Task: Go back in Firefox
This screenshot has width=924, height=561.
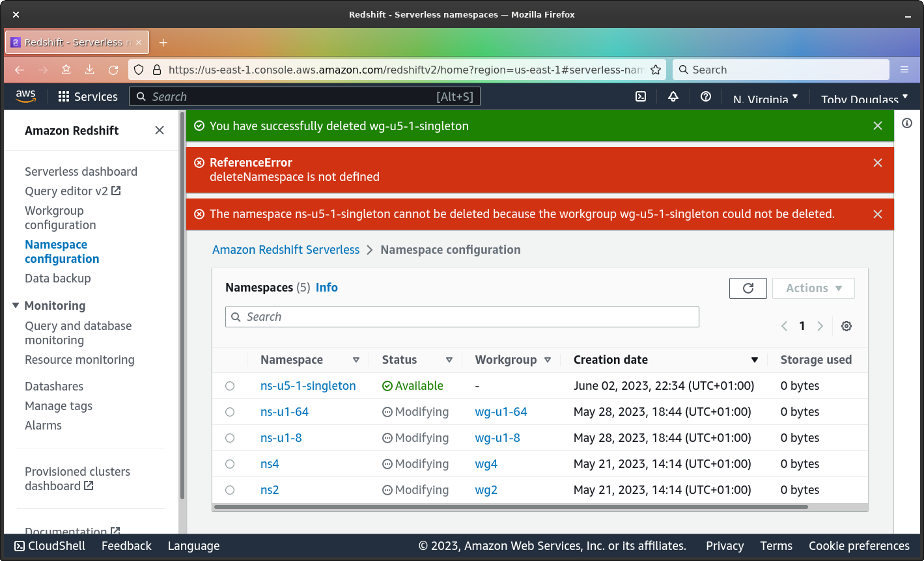Action: click(20, 70)
